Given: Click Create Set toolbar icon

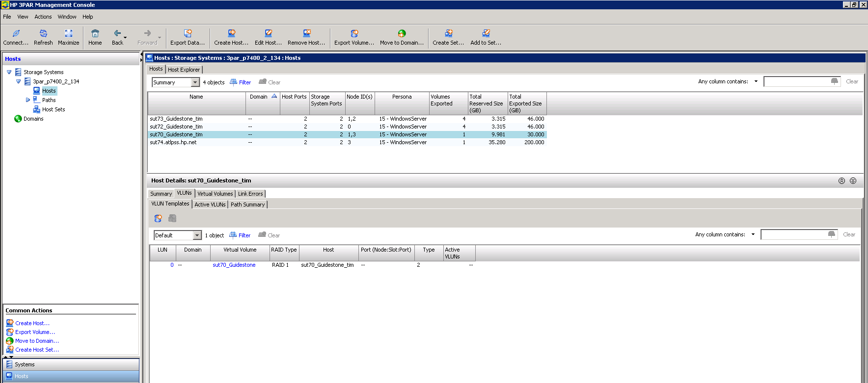Looking at the screenshot, I should pyautogui.click(x=448, y=33).
